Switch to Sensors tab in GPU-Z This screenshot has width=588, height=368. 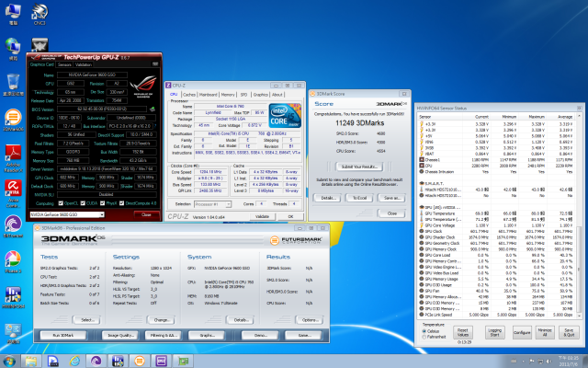(x=64, y=64)
